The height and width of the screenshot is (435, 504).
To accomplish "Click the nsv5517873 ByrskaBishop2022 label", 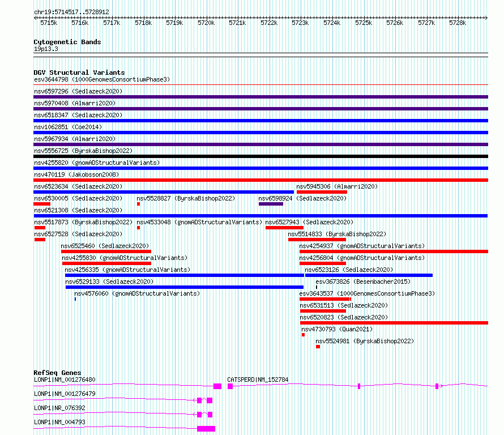I will coord(83,222).
